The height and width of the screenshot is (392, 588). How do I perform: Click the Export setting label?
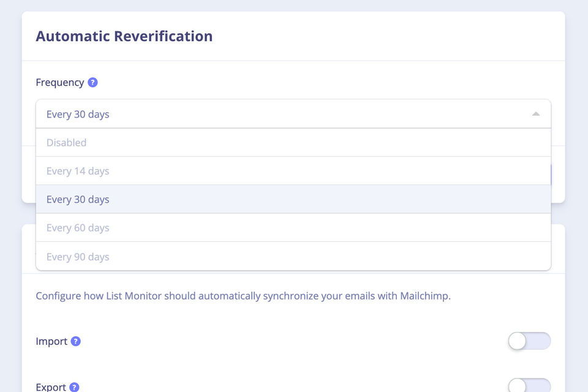pyautogui.click(x=51, y=387)
